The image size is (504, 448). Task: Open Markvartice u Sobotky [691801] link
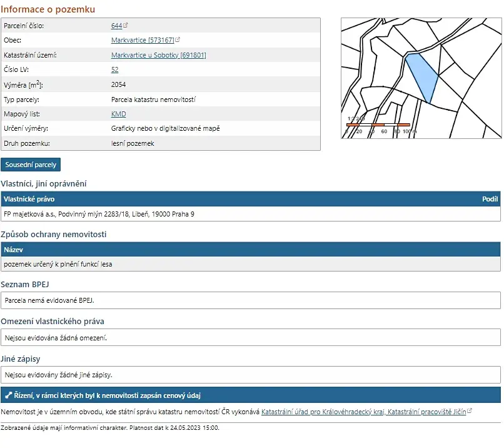(x=158, y=55)
